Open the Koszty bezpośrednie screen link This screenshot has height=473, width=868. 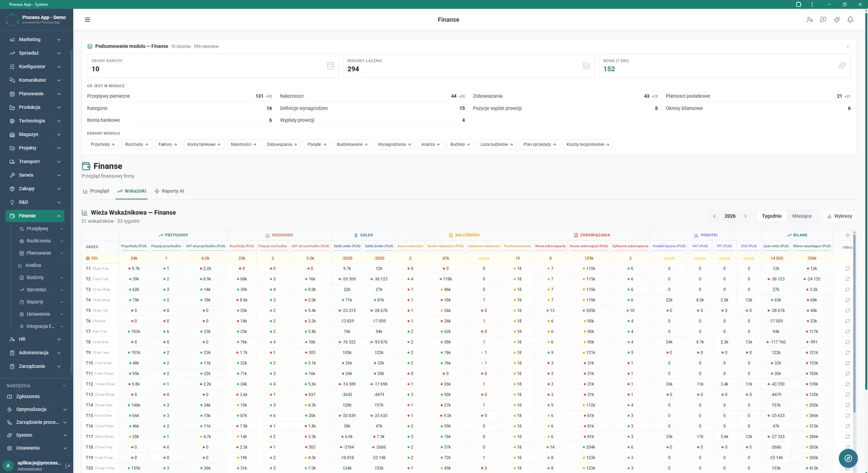pos(588,144)
